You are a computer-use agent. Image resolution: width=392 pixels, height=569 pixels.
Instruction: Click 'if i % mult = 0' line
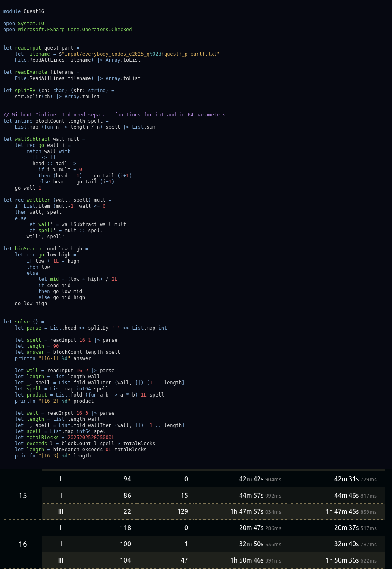click(60, 170)
